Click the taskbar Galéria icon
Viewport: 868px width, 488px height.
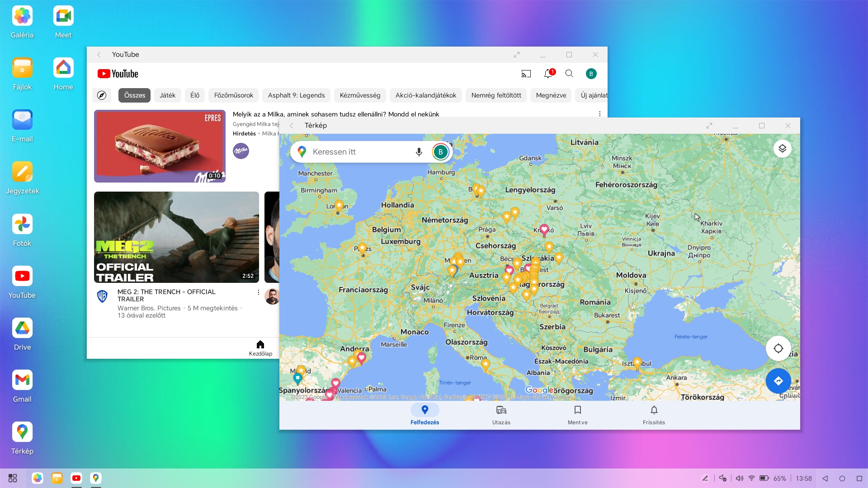tap(38, 478)
